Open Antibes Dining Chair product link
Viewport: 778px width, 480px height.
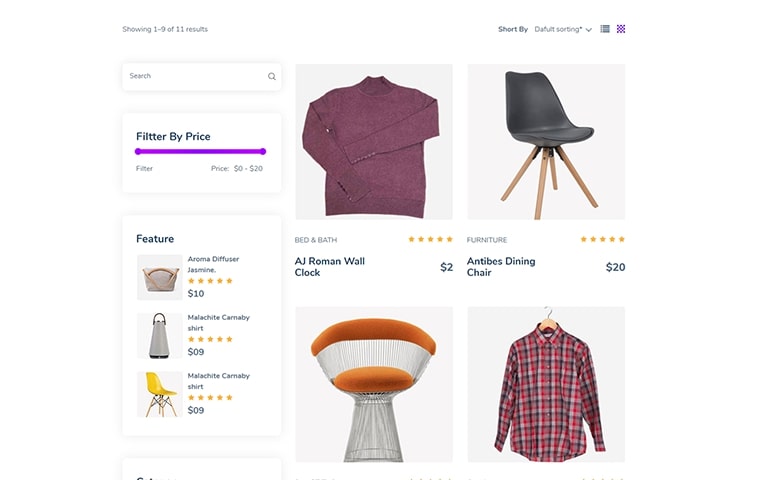pos(501,267)
